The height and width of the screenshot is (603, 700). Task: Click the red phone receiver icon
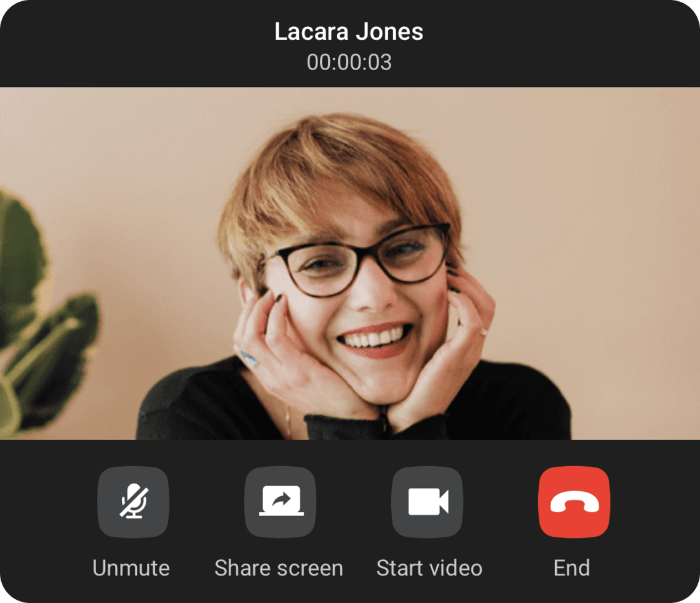tap(572, 501)
